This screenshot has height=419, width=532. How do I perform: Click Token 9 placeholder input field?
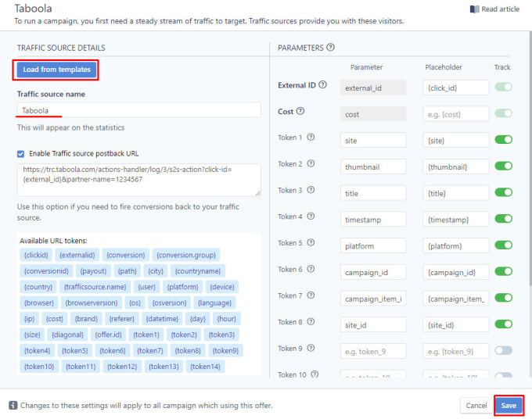[456, 351]
